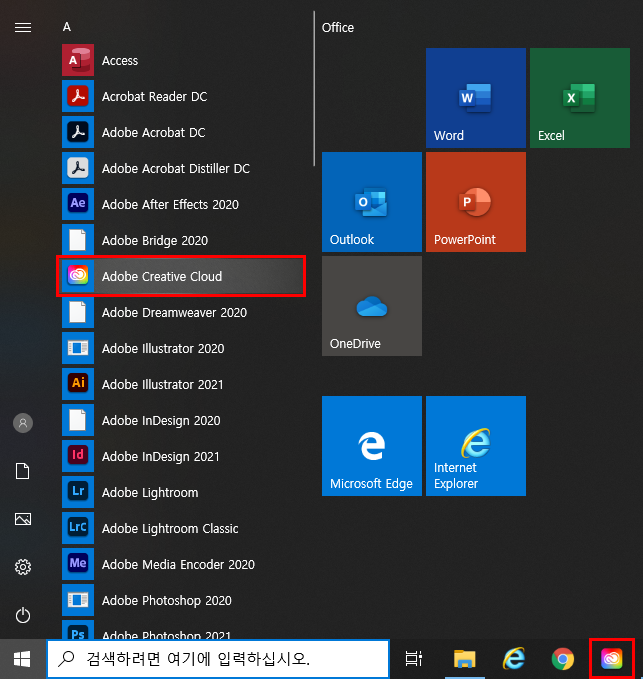Launch Adobe Creative Cloud from app list
643x679 pixels.
(181, 276)
